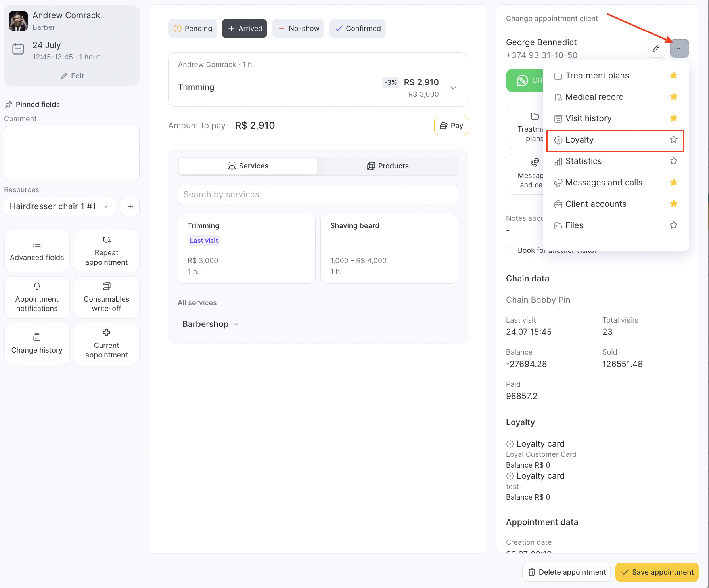Unpin Medical record favorite star

point(673,97)
